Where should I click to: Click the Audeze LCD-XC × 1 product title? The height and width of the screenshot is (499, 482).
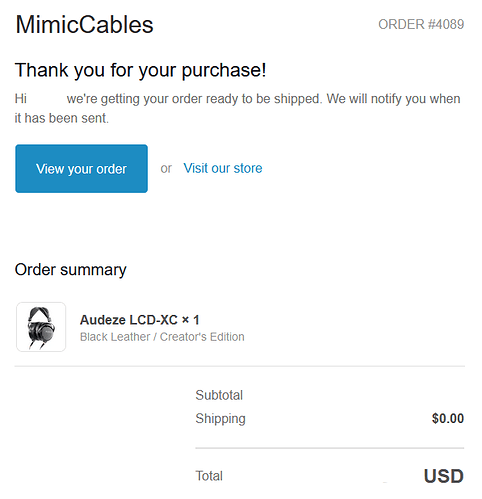(x=139, y=320)
